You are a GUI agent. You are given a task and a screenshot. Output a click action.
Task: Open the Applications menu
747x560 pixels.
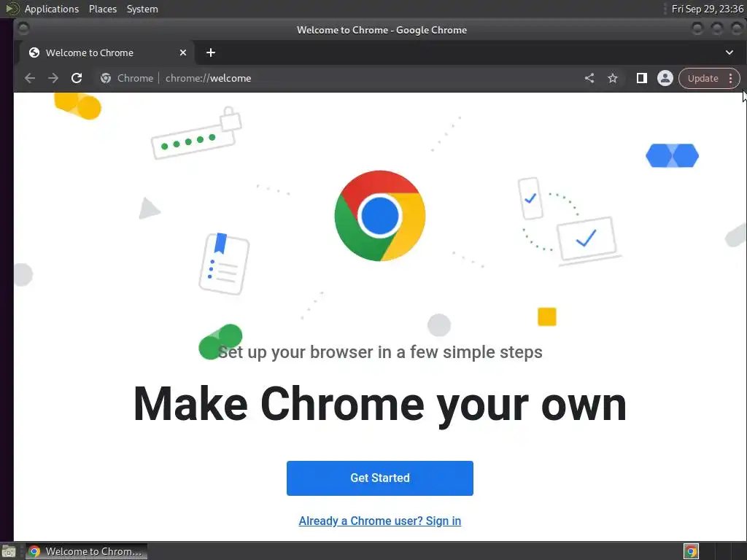52,9
